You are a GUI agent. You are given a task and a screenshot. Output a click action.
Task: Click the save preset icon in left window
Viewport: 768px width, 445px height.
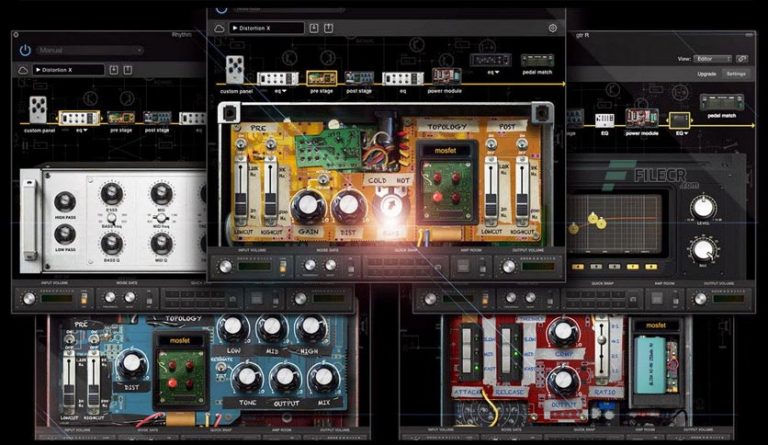click(x=114, y=70)
